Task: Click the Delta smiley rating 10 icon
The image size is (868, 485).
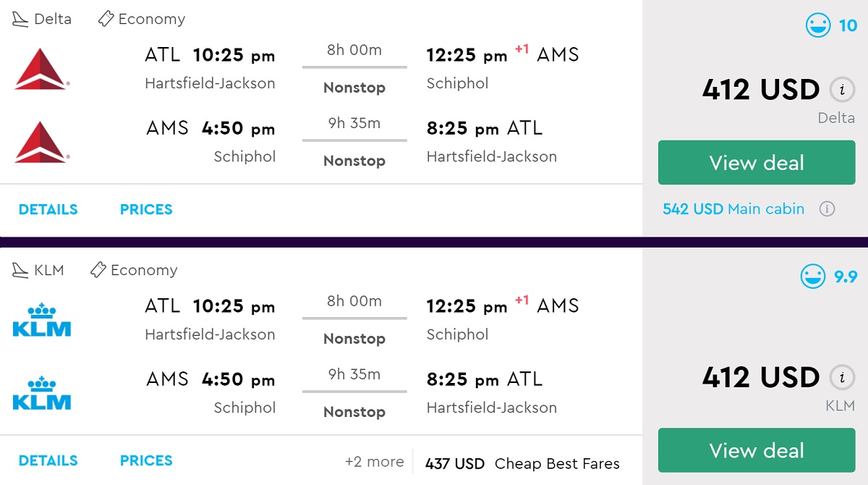Action: tap(818, 25)
